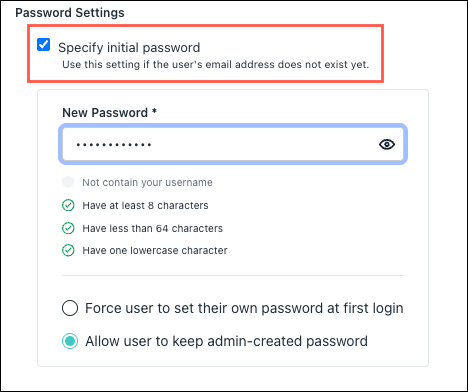
Task: Click gray status circle beside 'Not contain your username'
Action: point(68,182)
